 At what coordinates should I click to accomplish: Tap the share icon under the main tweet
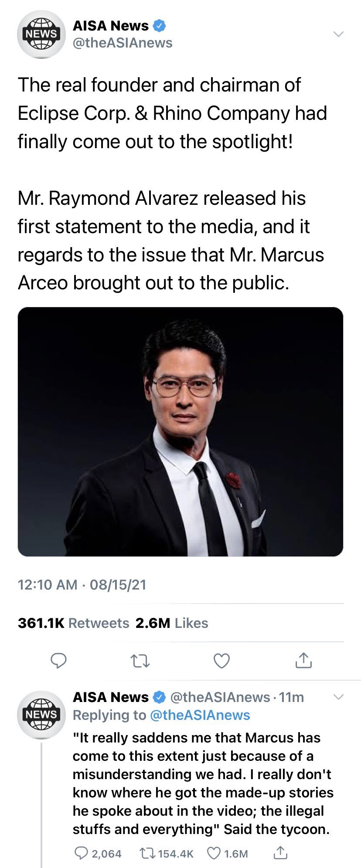point(303,661)
